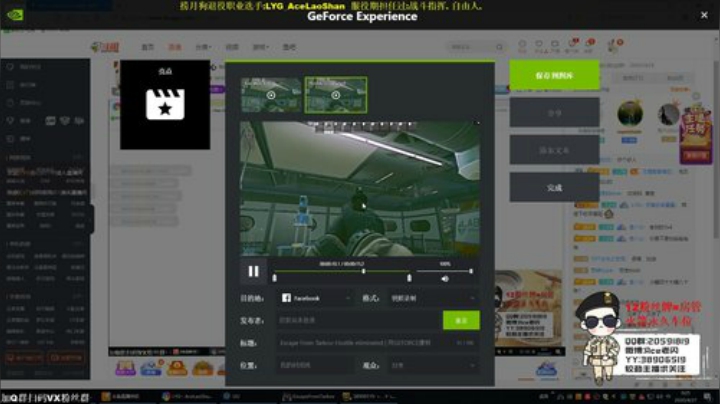Screen dimensions: 720x404
Task: Click the 发布者 publisher input field
Action: click(359, 320)
